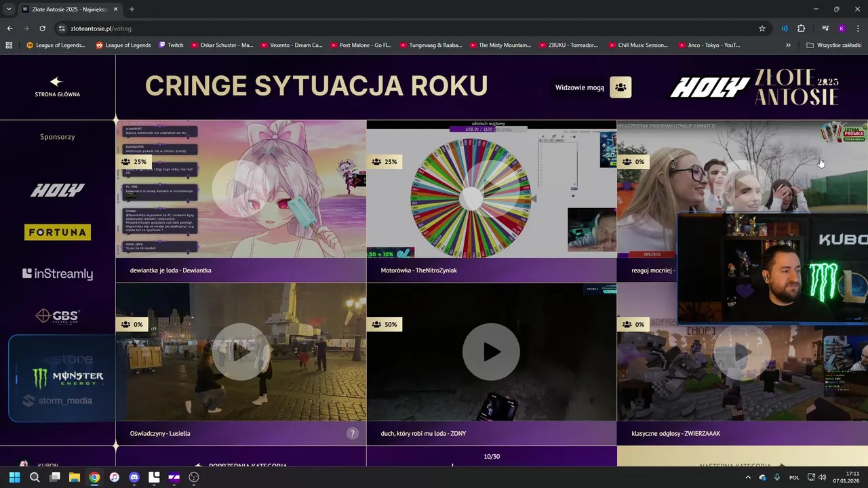Click the 0% vote badge on reaguj mocniej clip
Screen dimensions: 868x488
(x=633, y=162)
